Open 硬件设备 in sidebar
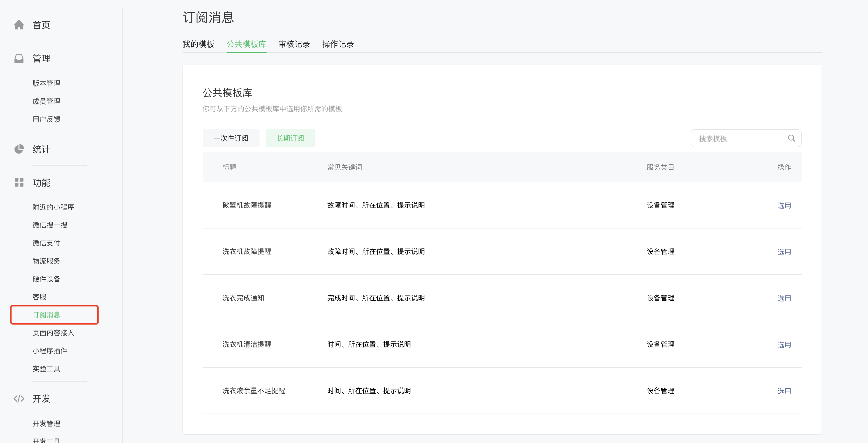This screenshot has height=443, width=868. click(x=46, y=279)
